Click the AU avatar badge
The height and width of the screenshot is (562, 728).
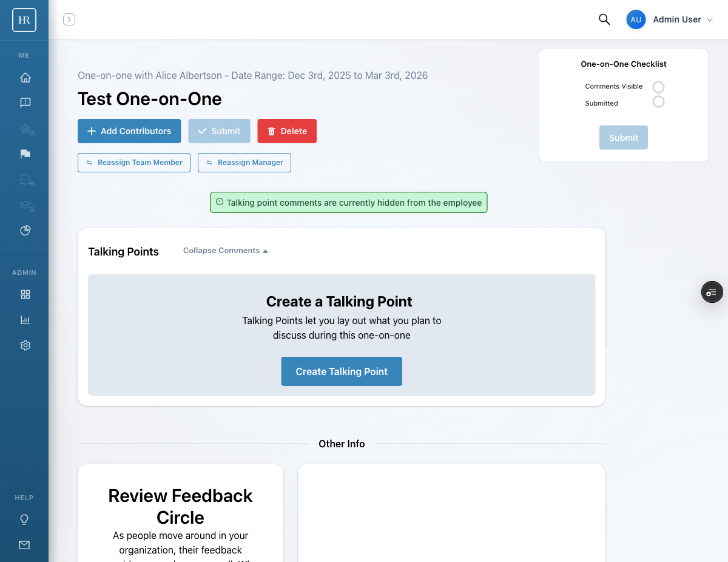point(636,19)
